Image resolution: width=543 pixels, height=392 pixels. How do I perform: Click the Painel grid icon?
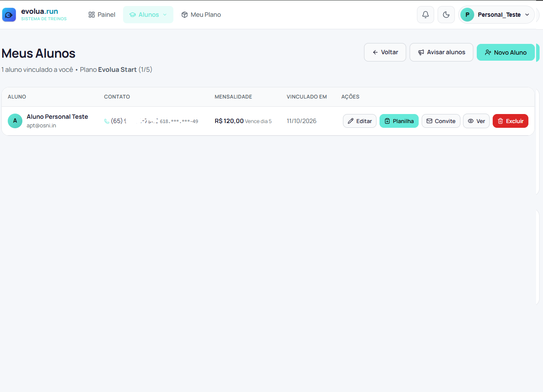click(x=92, y=15)
